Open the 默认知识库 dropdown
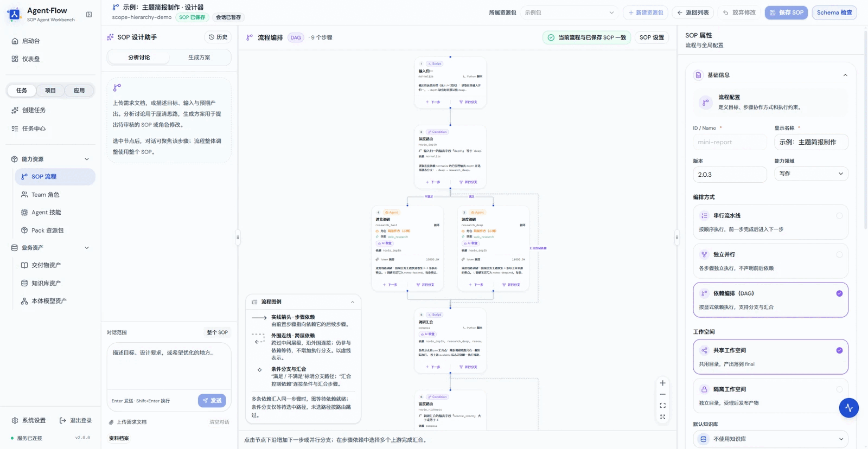 tap(770, 439)
